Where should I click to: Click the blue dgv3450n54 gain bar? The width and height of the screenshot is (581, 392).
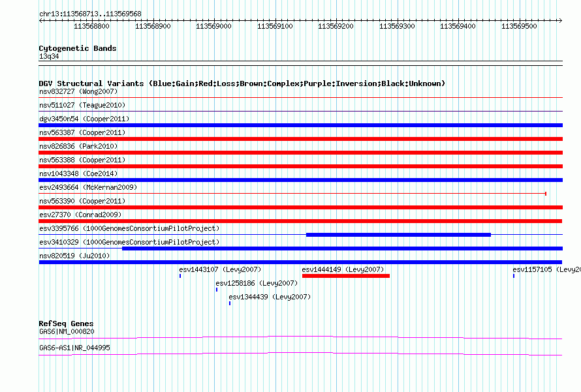pos(300,125)
